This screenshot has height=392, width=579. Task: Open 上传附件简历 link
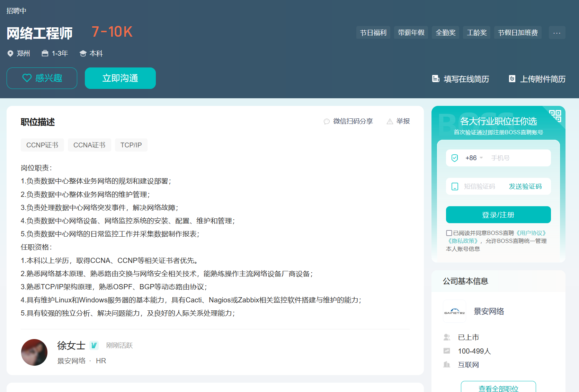coord(543,79)
